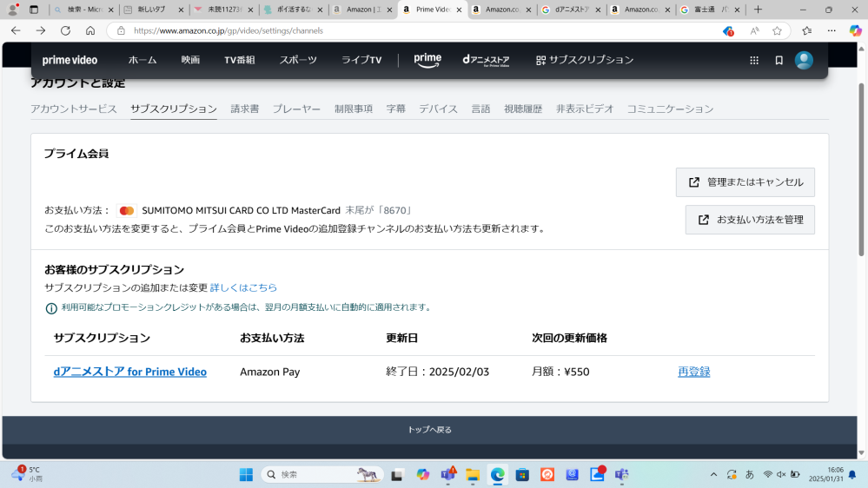
Task: Click the browser Back arrow
Action: (x=16, y=31)
